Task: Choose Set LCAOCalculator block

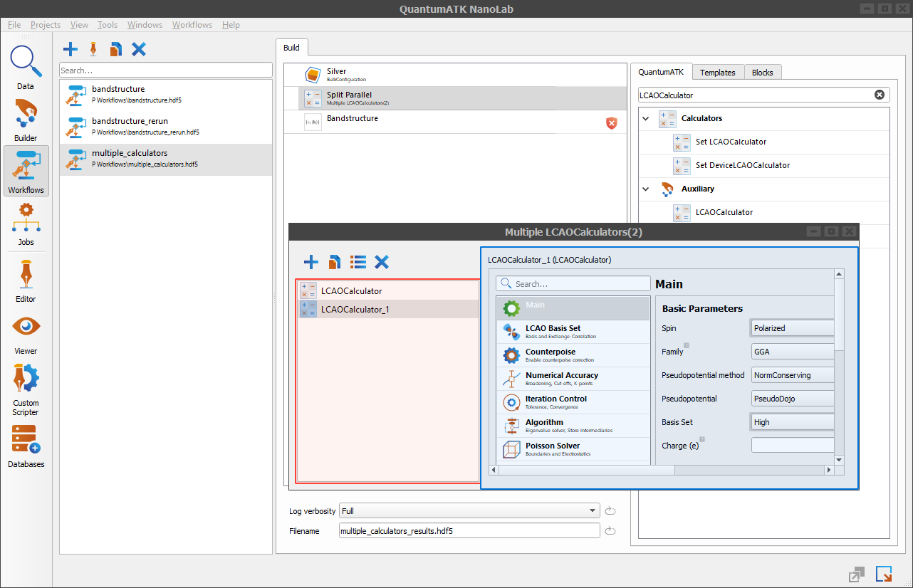Action: [x=763, y=142]
